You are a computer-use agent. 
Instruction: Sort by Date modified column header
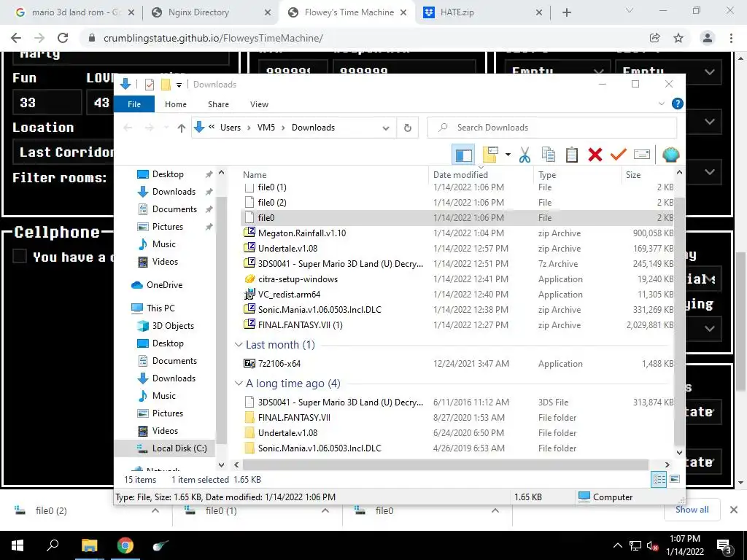480,175
